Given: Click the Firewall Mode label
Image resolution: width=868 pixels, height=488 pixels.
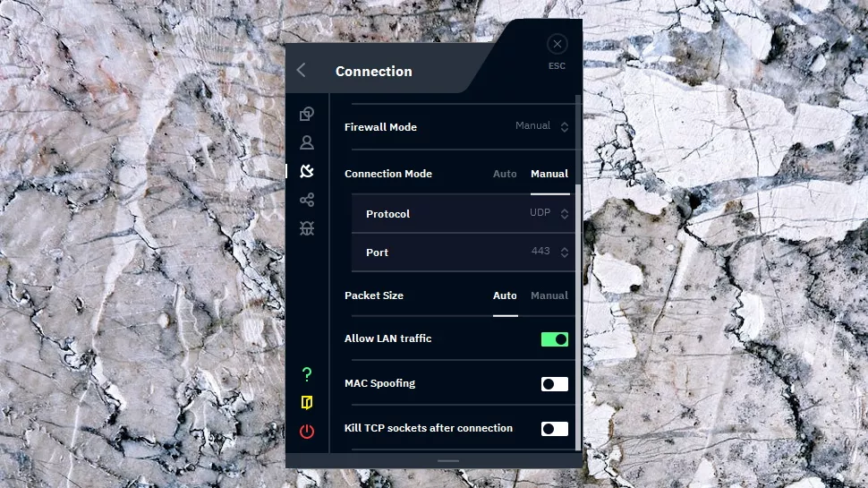Looking at the screenshot, I should click(380, 127).
